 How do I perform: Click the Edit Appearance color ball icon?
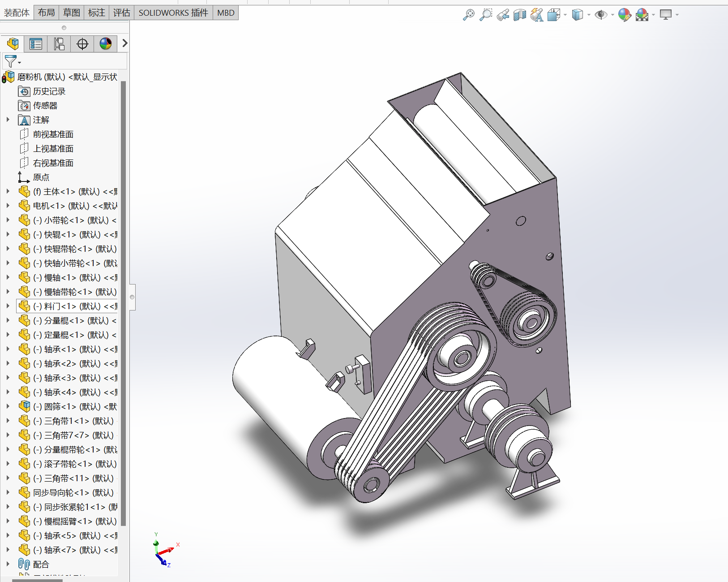click(x=624, y=15)
